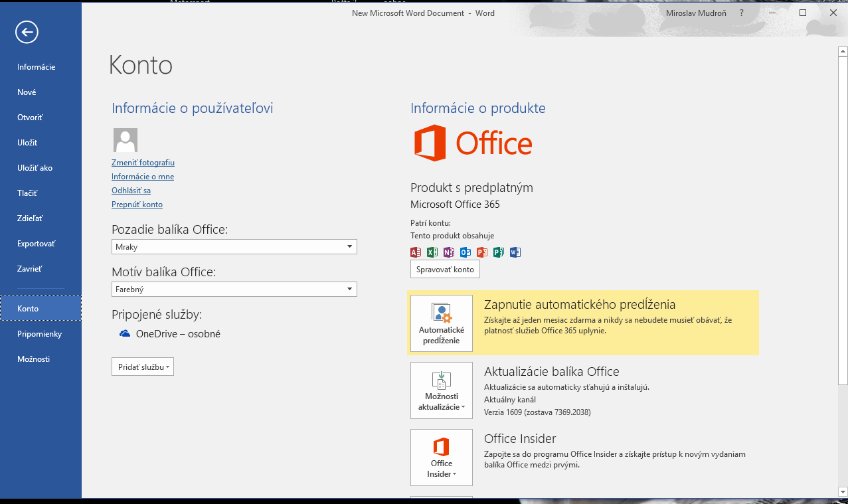
Task: Click the Odhlásiť sa link
Action: 131,191
